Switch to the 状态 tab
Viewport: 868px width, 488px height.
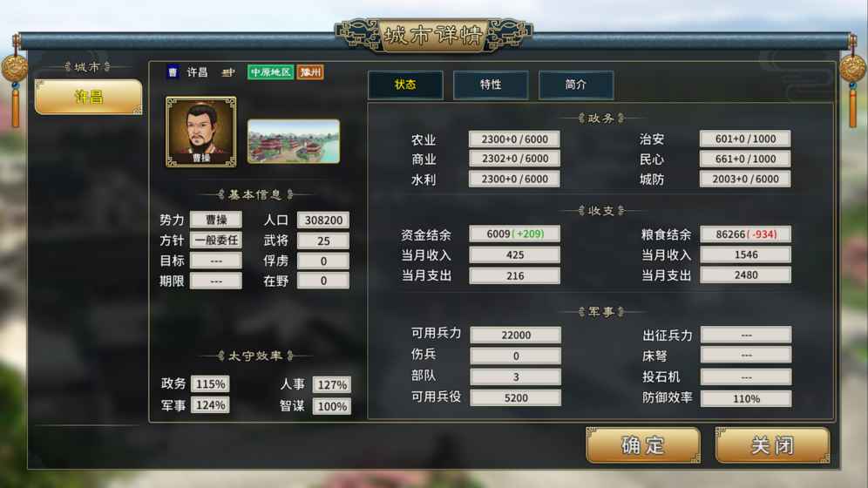point(405,85)
